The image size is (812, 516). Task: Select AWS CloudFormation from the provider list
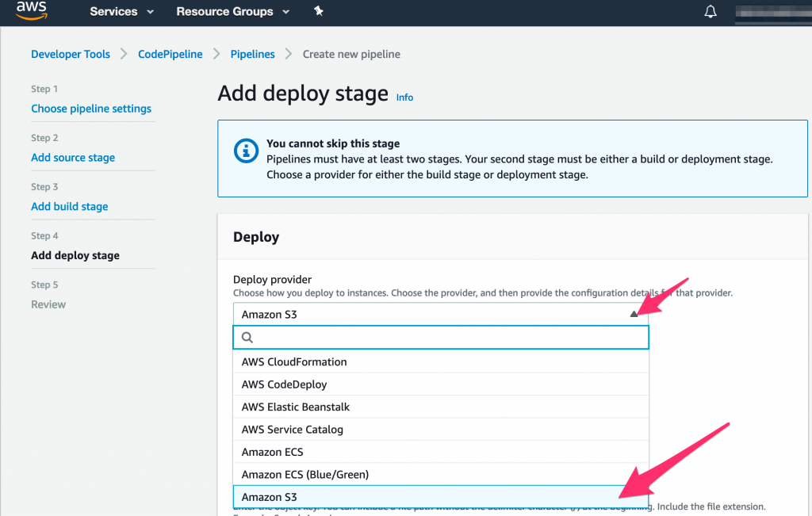click(294, 361)
